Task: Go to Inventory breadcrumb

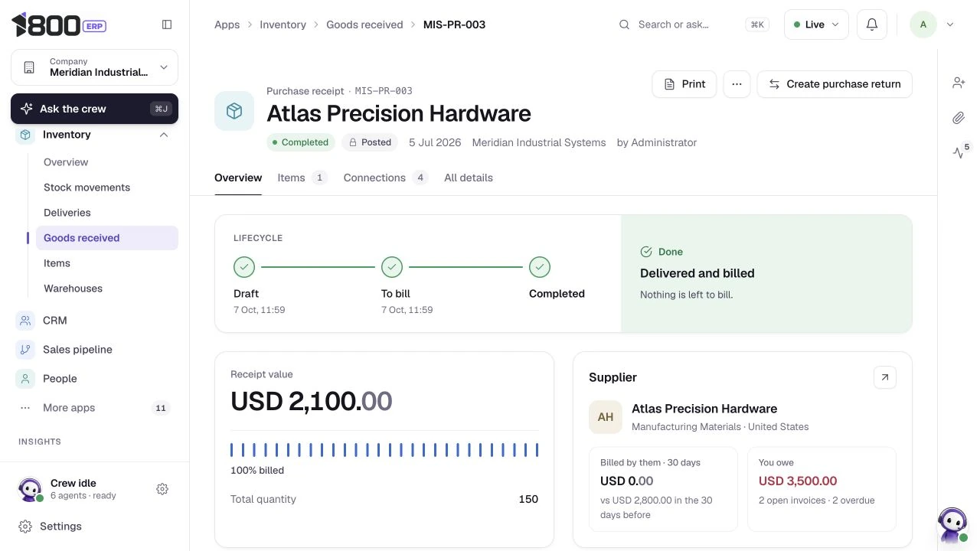Action: tap(283, 24)
